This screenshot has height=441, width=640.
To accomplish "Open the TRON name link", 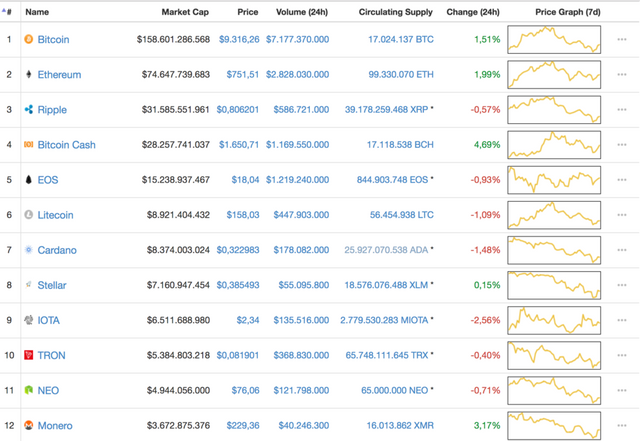I will coord(51,355).
